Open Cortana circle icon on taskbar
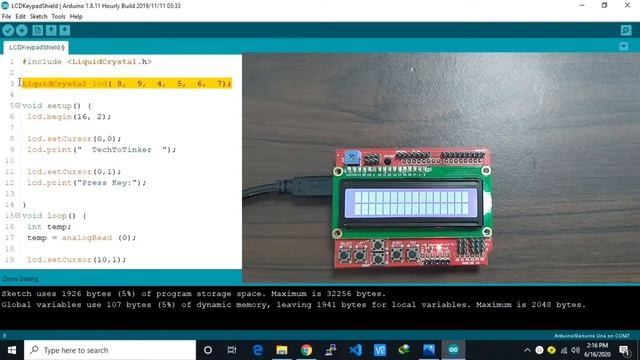The width and height of the screenshot is (640, 360). click(208, 350)
